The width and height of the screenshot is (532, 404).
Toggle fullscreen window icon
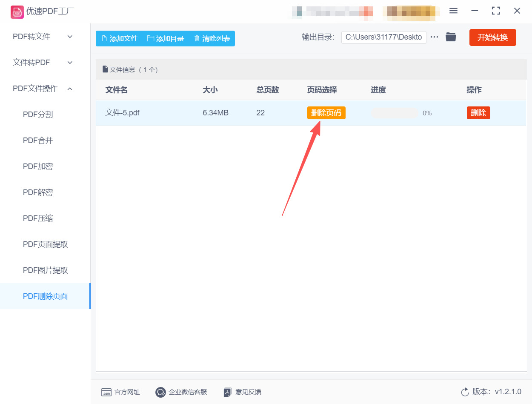coord(496,11)
